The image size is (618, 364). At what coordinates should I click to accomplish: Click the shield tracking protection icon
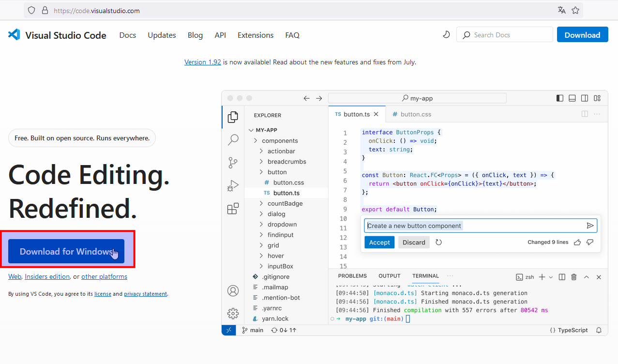[x=31, y=10]
